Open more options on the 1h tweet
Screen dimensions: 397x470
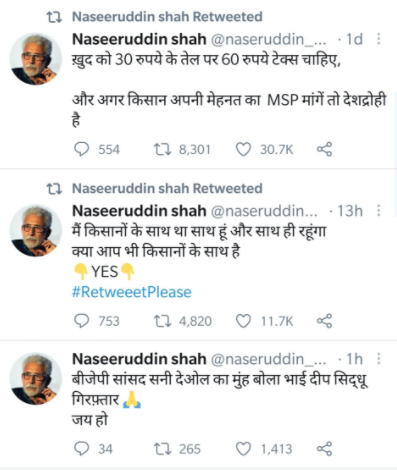pos(379,359)
